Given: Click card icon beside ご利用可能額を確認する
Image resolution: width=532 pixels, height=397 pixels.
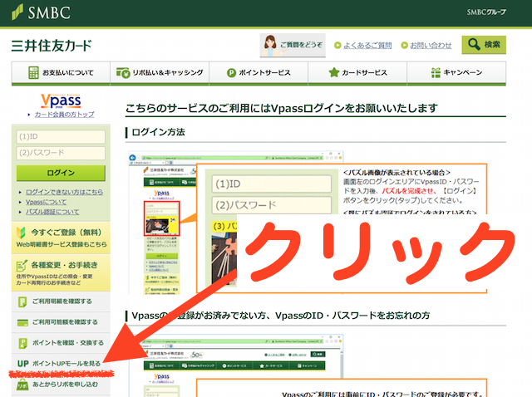Looking at the screenshot, I should click(22, 323).
